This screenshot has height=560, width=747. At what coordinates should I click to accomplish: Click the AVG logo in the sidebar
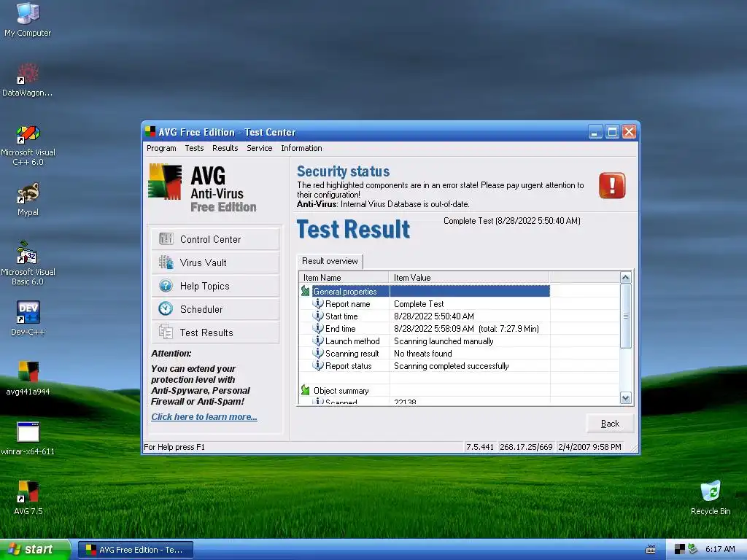point(165,182)
